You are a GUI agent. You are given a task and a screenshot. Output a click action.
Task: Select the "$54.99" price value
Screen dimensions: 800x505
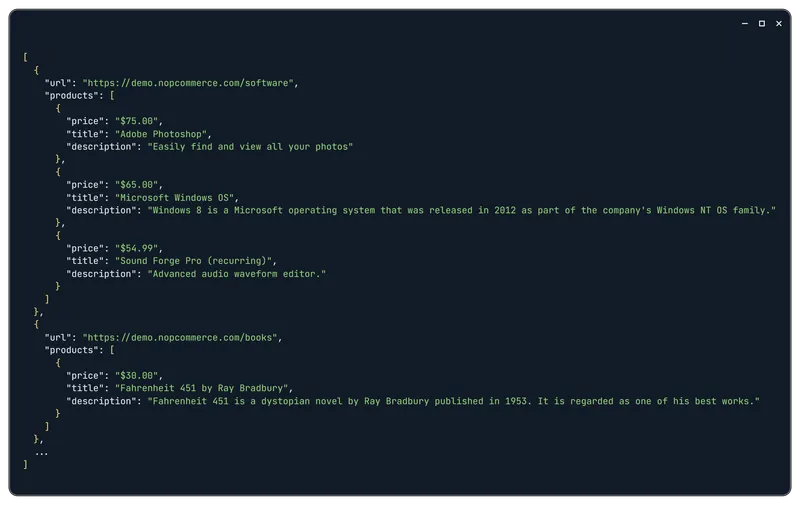(136, 248)
